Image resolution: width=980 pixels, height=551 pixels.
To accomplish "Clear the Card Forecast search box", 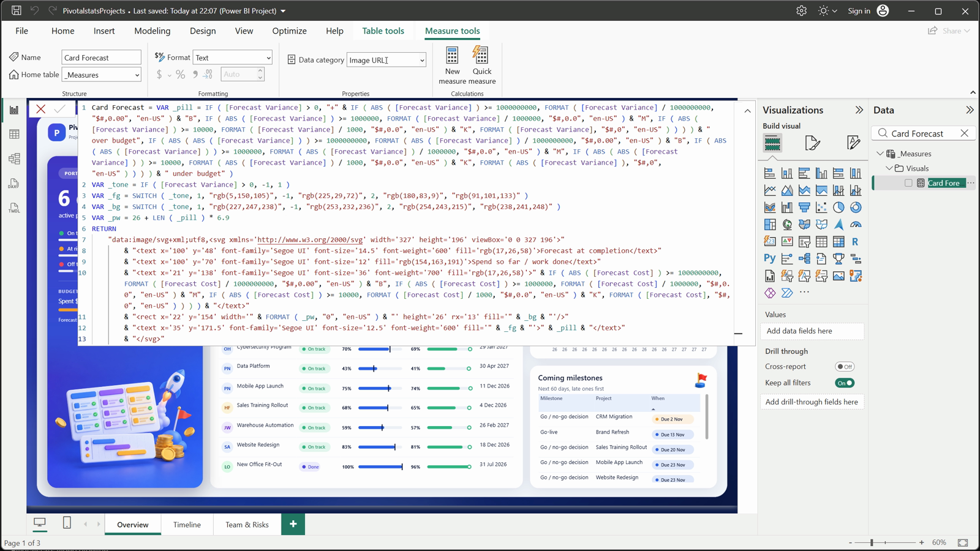I will tap(965, 133).
